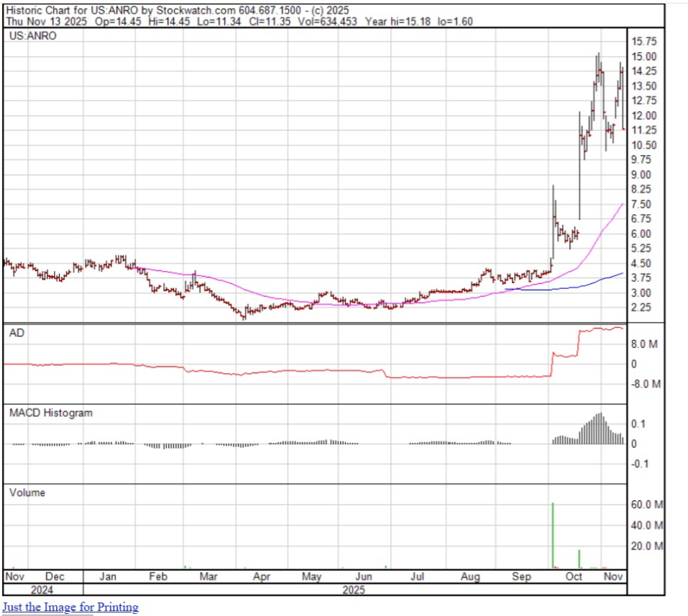Click the 2.25 price axis label
The width and height of the screenshot is (688, 616).
[x=641, y=308]
